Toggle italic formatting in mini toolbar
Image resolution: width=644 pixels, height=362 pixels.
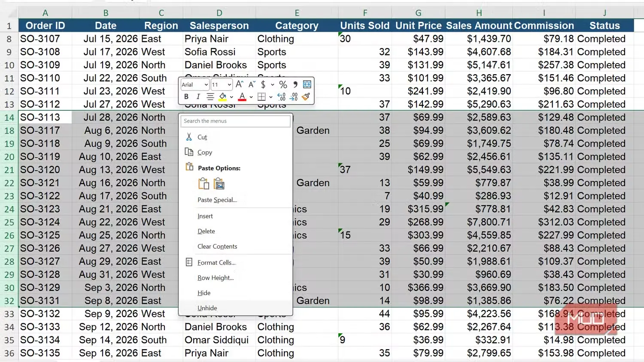point(198,97)
